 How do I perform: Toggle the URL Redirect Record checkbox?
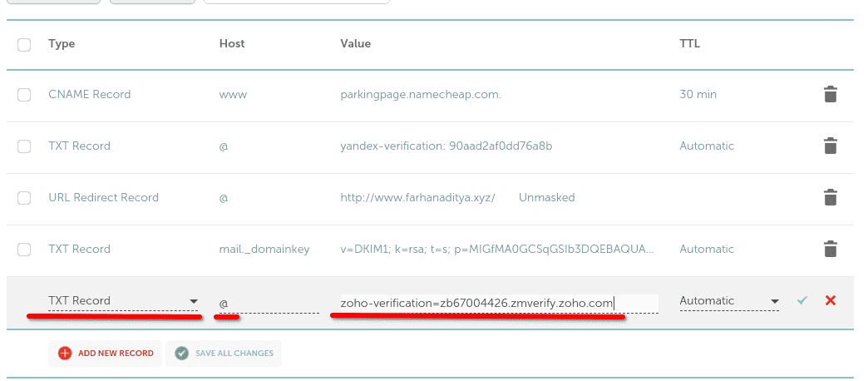tap(24, 198)
